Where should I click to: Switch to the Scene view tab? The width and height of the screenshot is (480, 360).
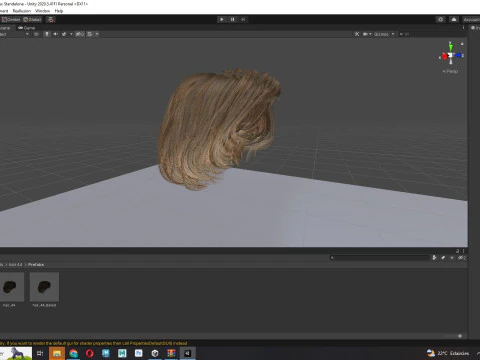click(x=5, y=28)
